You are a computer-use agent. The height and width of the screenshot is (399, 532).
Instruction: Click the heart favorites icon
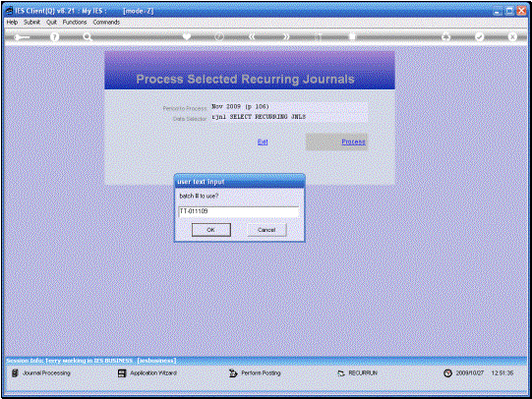pyautogui.click(x=187, y=36)
